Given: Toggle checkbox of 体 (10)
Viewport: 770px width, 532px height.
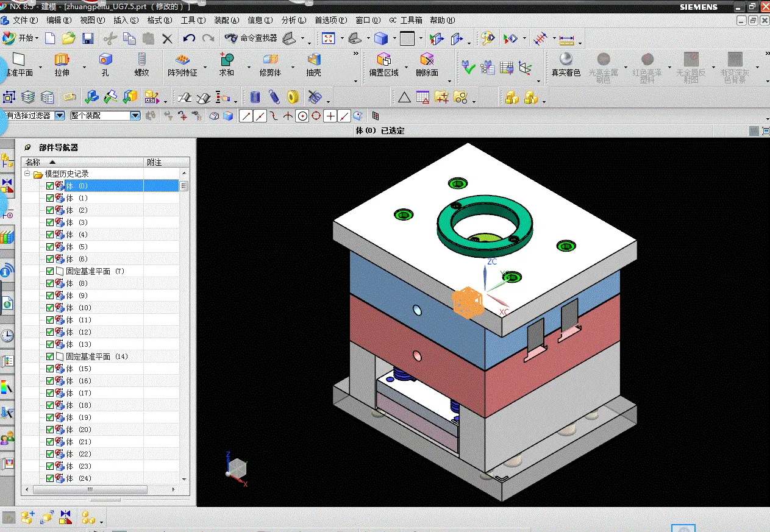Looking at the screenshot, I should pyautogui.click(x=50, y=308).
